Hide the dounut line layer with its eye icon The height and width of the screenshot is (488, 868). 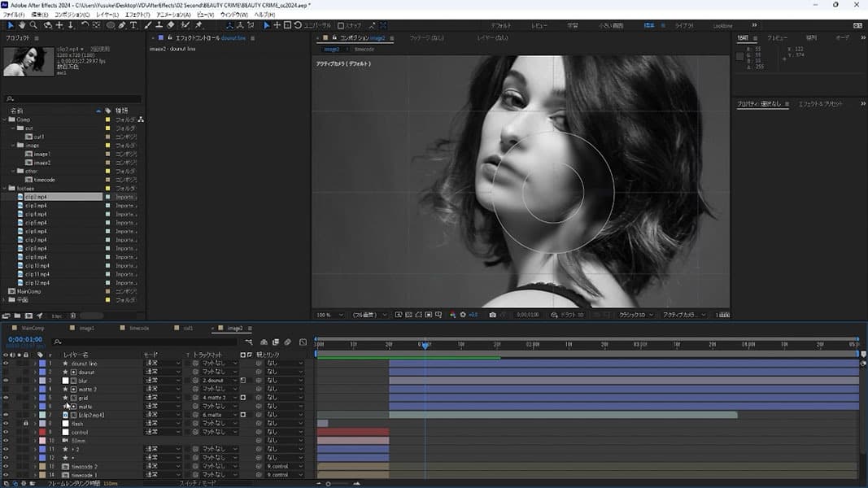[6, 364]
